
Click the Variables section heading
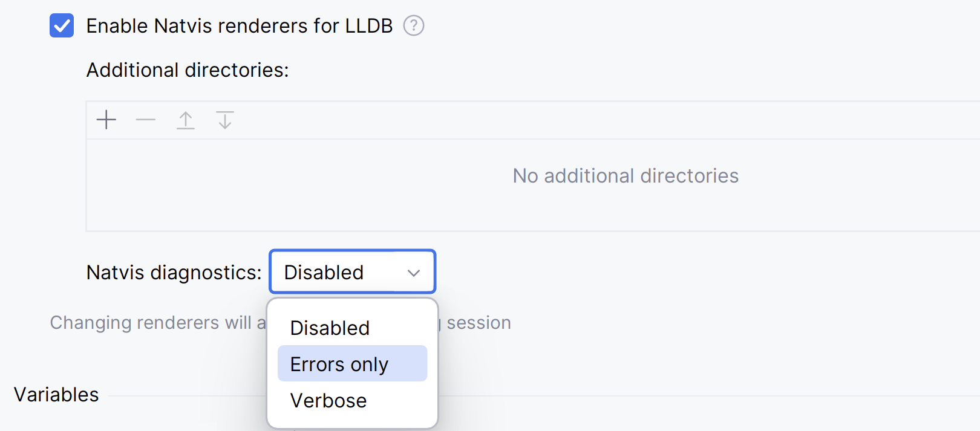[x=56, y=395]
